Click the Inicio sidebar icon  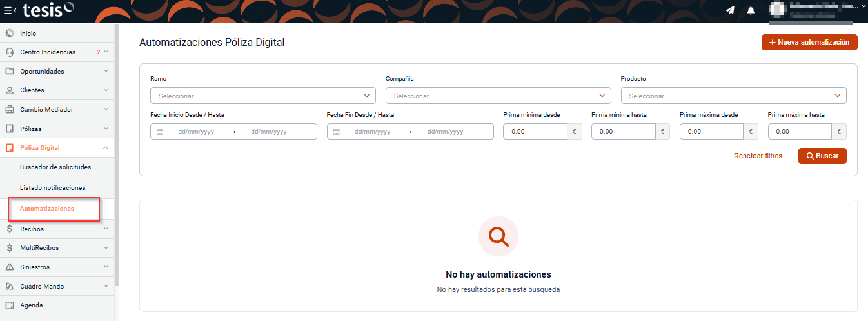pyautogui.click(x=10, y=33)
